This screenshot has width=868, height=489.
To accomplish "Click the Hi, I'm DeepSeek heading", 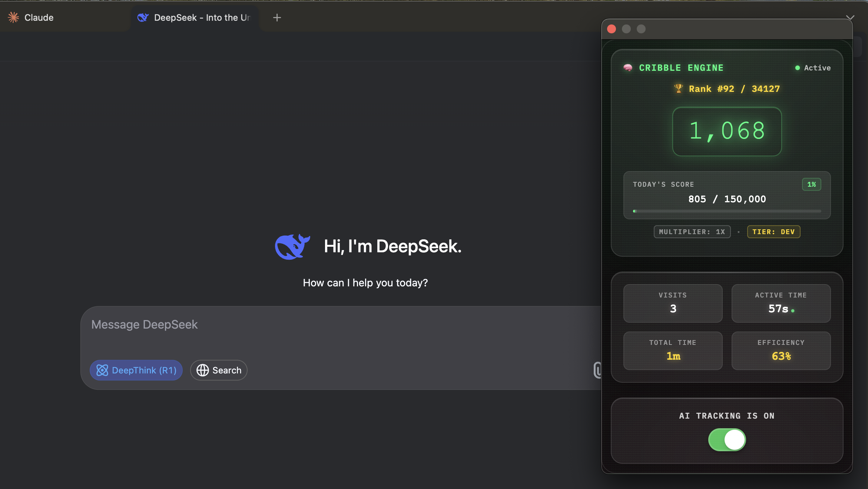I will point(392,246).
